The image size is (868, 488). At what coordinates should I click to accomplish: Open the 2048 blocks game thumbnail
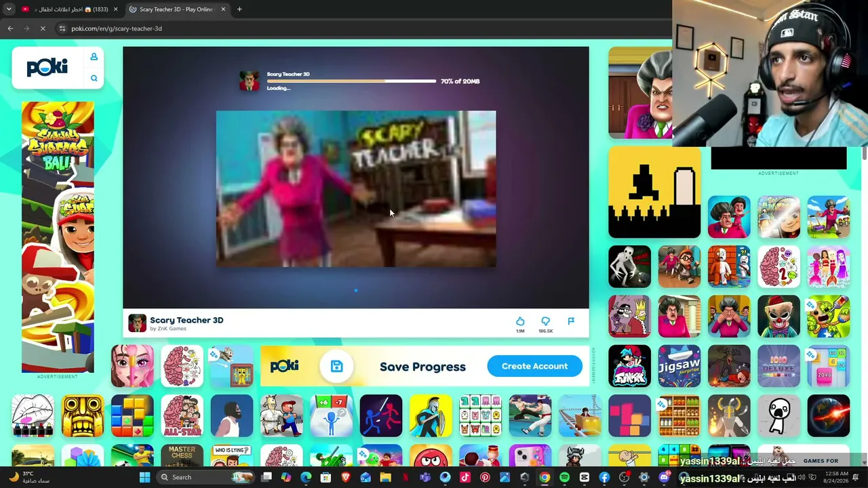click(x=829, y=366)
